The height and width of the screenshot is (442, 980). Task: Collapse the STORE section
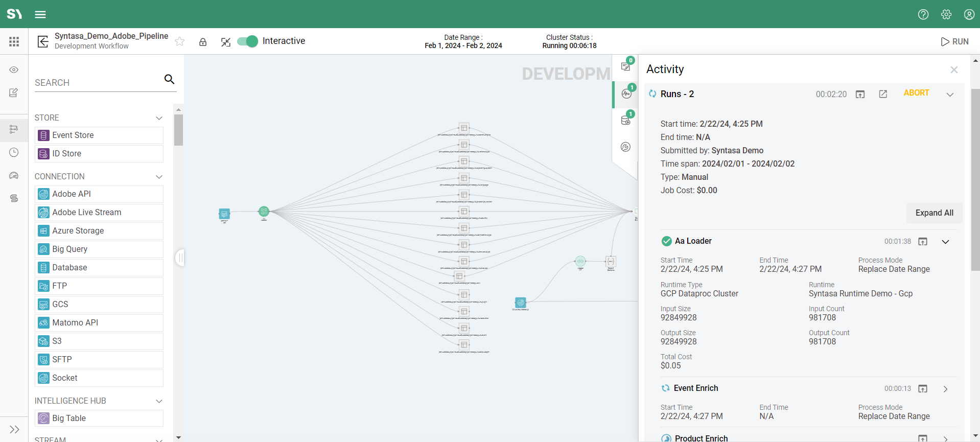(x=159, y=118)
